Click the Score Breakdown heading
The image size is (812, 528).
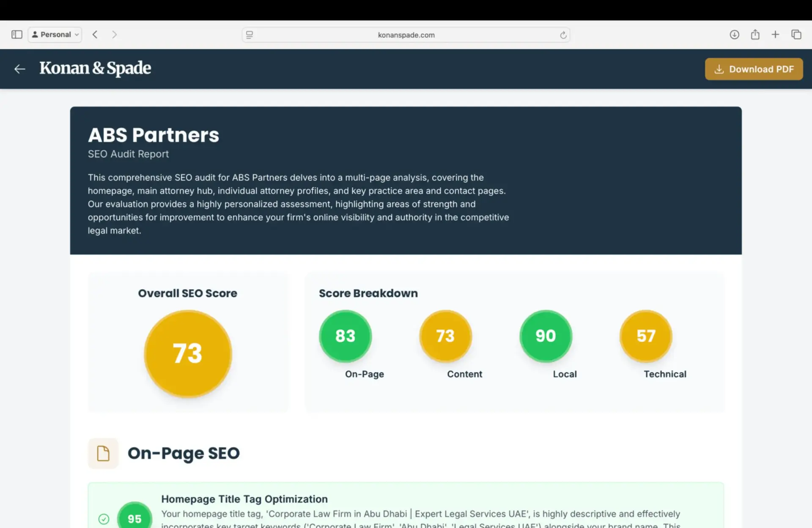[x=368, y=293]
